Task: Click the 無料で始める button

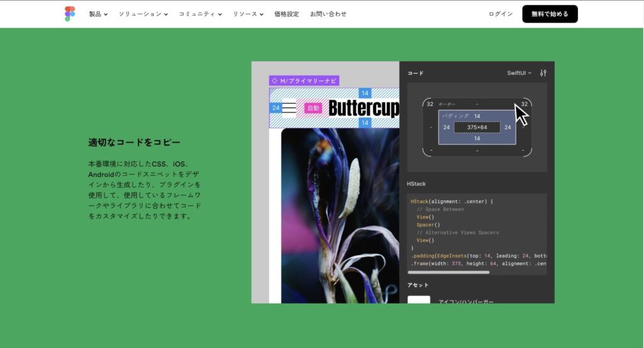Action: pos(550,14)
